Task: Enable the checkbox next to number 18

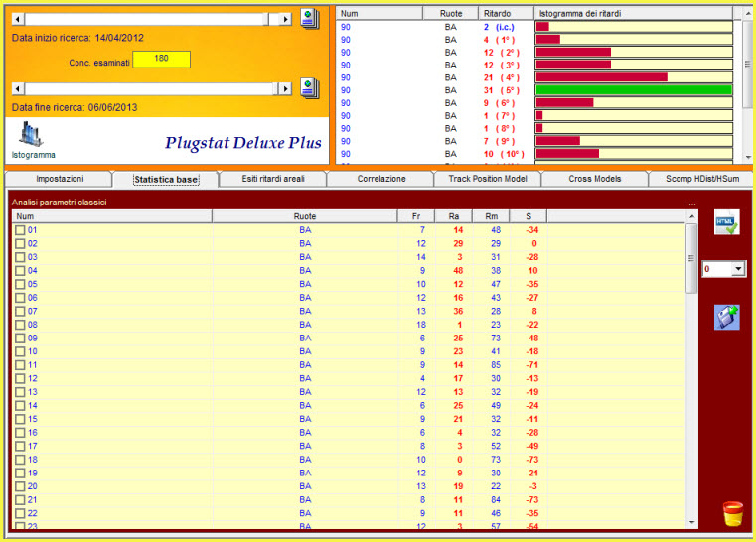Action: tap(20, 460)
